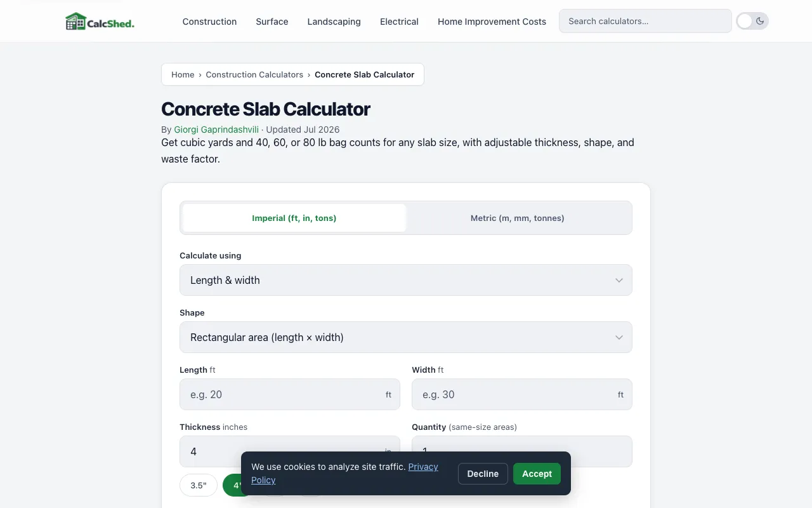This screenshot has height=508, width=812.
Task: Focus the Length input field
Action: [x=290, y=394]
